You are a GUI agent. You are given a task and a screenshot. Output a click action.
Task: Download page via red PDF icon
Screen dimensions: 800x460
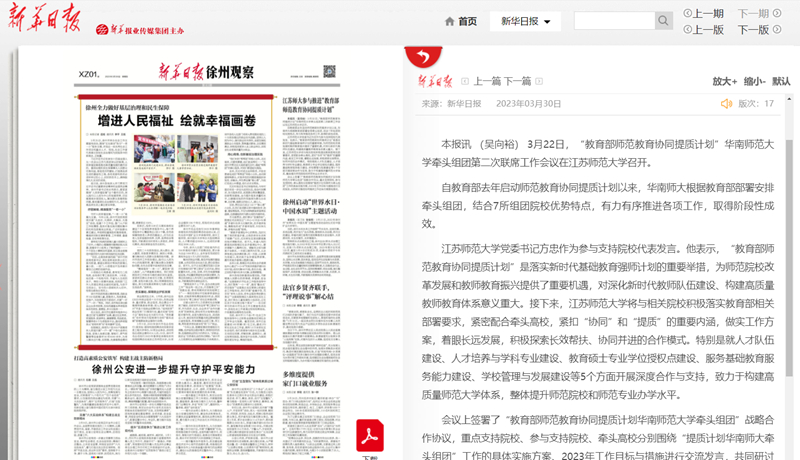370,435
